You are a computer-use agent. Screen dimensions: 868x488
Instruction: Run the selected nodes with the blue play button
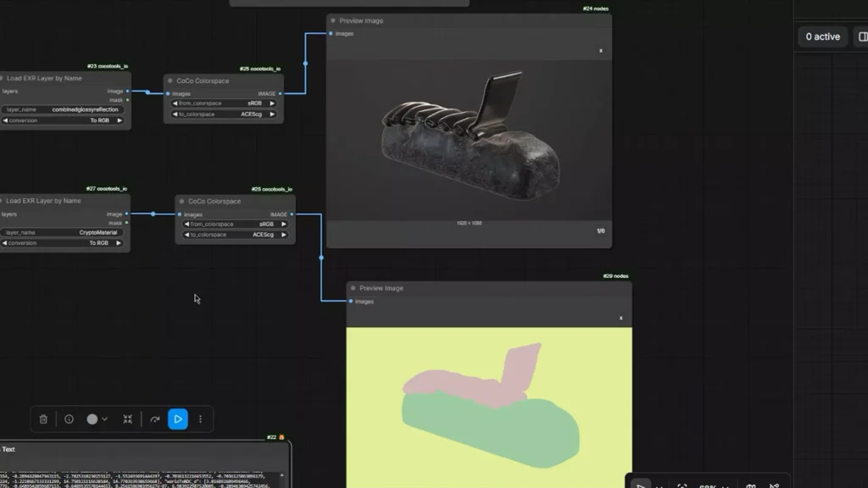(178, 419)
